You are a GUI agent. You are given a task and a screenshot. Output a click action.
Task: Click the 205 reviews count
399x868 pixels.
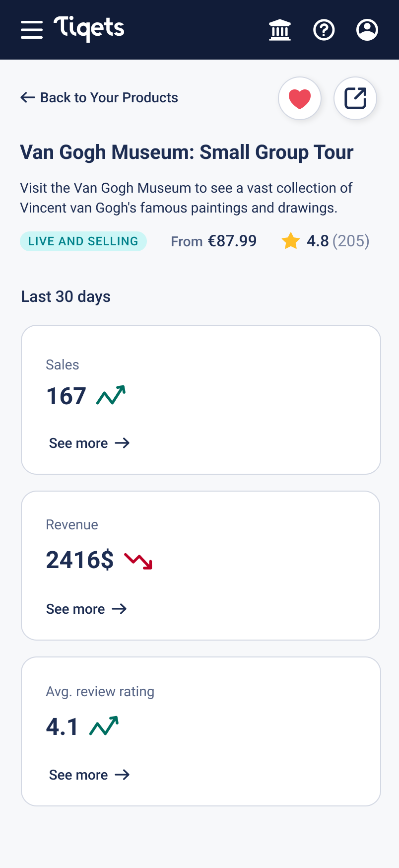[x=351, y=241]
